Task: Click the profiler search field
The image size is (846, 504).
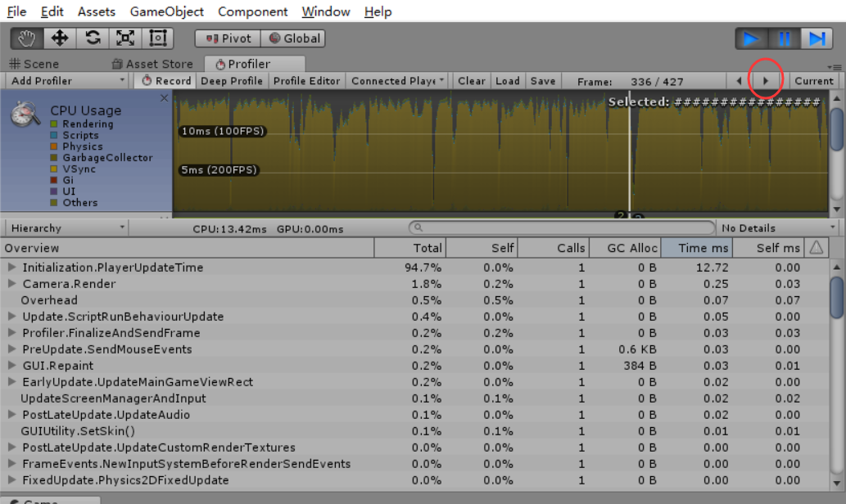Action: coord(561,227)
